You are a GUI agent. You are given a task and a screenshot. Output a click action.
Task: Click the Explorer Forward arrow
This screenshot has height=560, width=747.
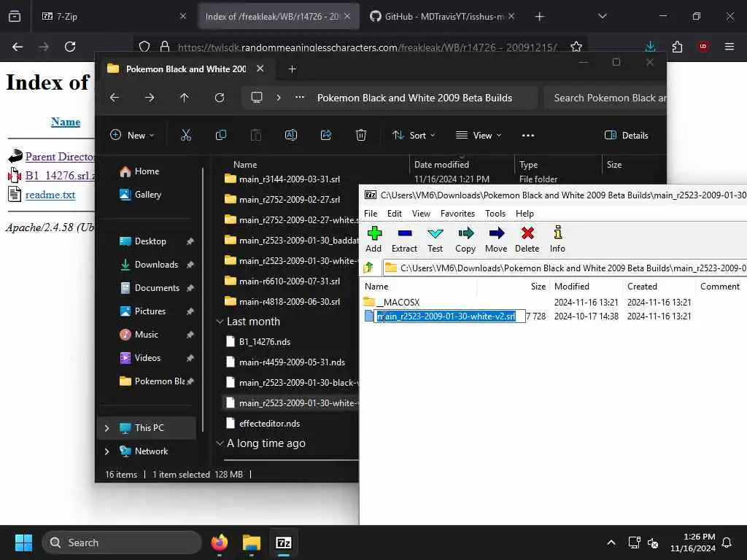click(x=150, y=98)
